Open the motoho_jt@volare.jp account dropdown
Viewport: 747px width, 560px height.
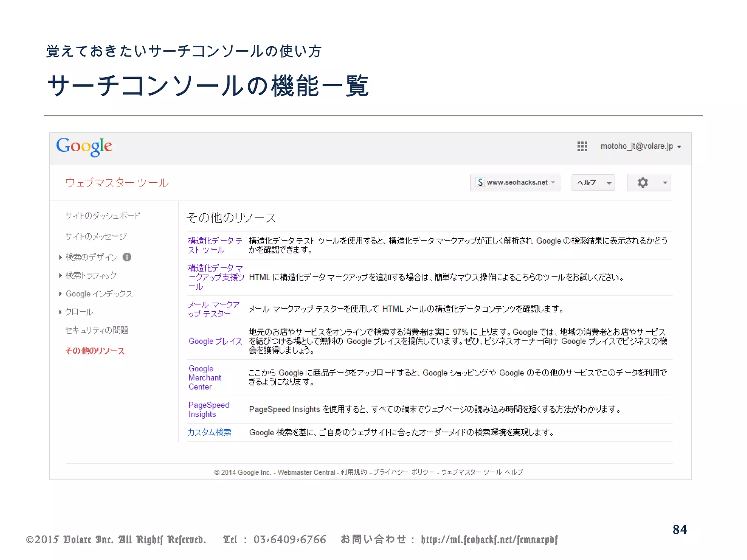tap(641, 146)
